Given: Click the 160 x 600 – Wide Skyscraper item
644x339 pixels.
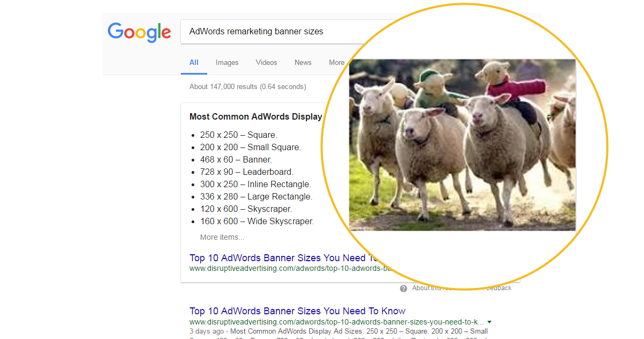Looking at the screenshot, I should (257, 222).
